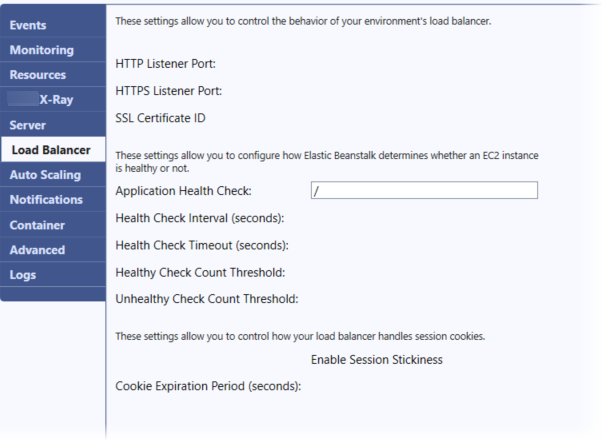Show the Container settings tab
This screenshot has height=441, width=603.
click(37, 225)
